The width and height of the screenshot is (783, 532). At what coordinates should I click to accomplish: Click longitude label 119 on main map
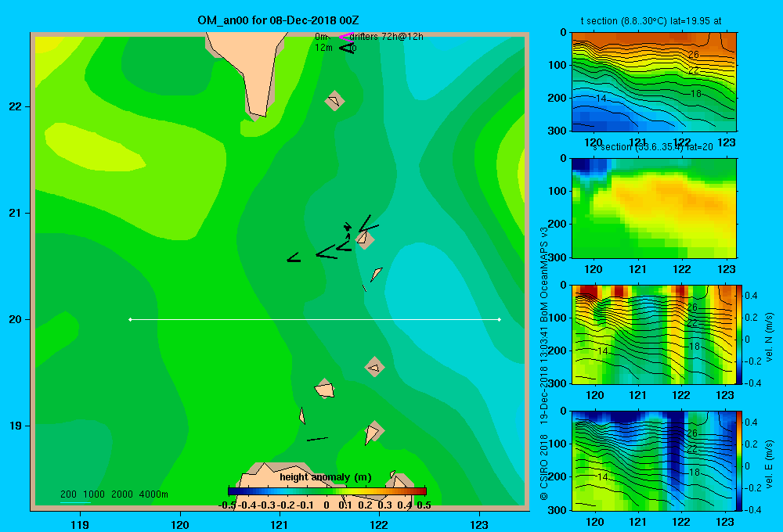80,525
